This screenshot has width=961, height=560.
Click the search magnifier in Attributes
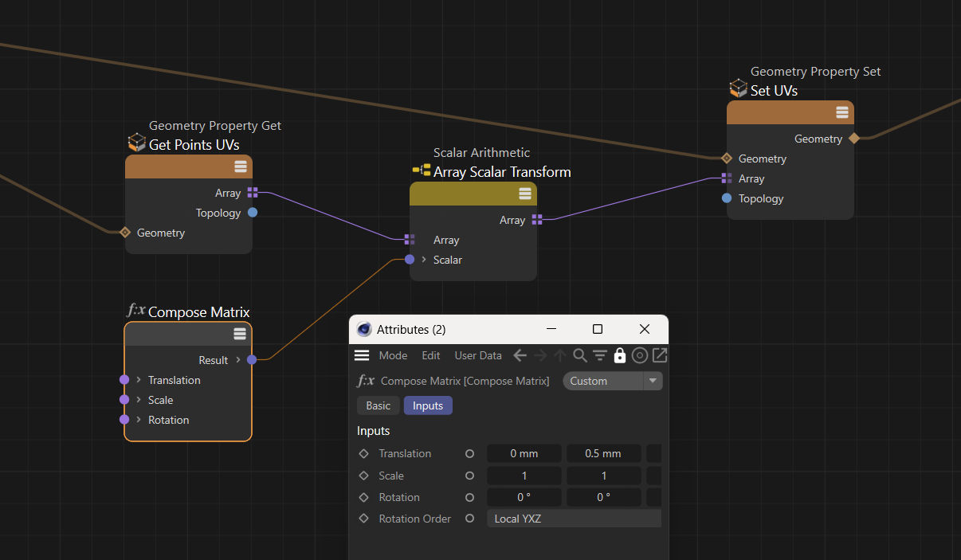click(580, 355)
